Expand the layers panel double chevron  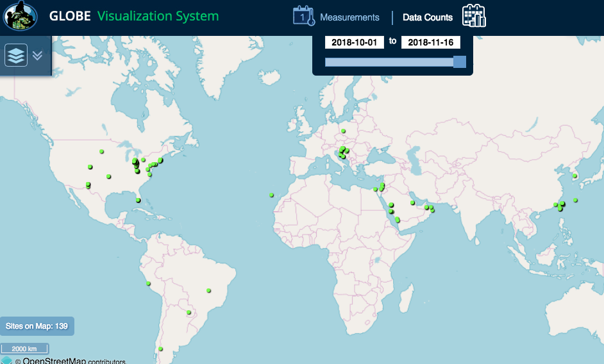37,55
